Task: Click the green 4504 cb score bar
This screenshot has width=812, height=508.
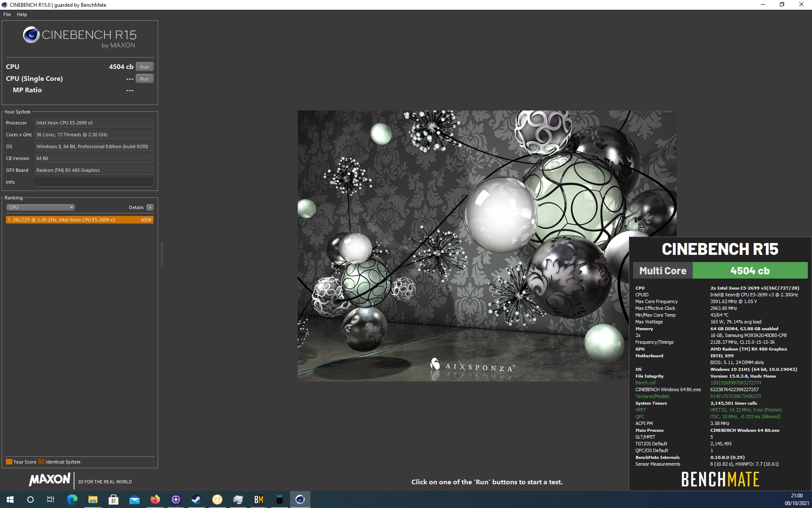Action: click(x=750, y=271)
